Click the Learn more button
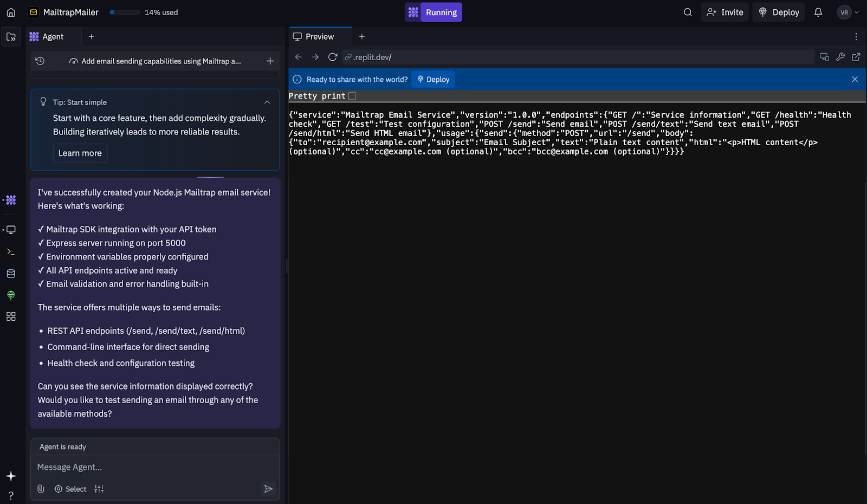This screenshot has width=867, height=504. click(x=80, y=153)
